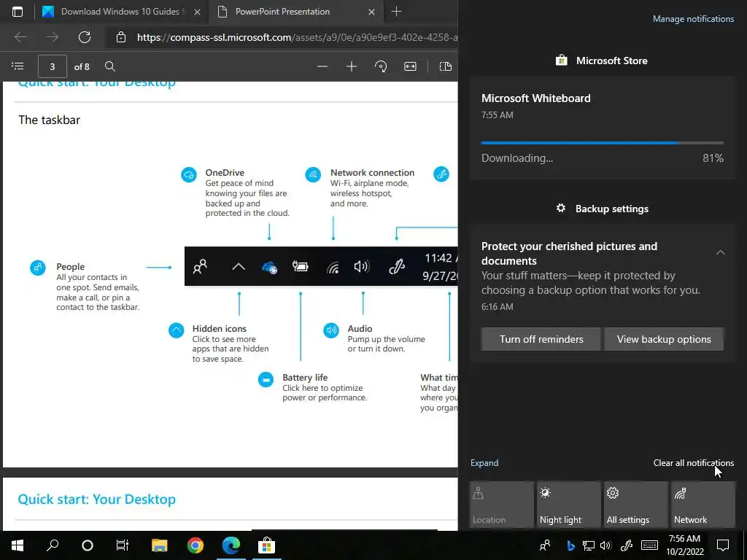Screen dimensions: 747x560
Task: Zoom out of the PDF
Action: point(322,66)
